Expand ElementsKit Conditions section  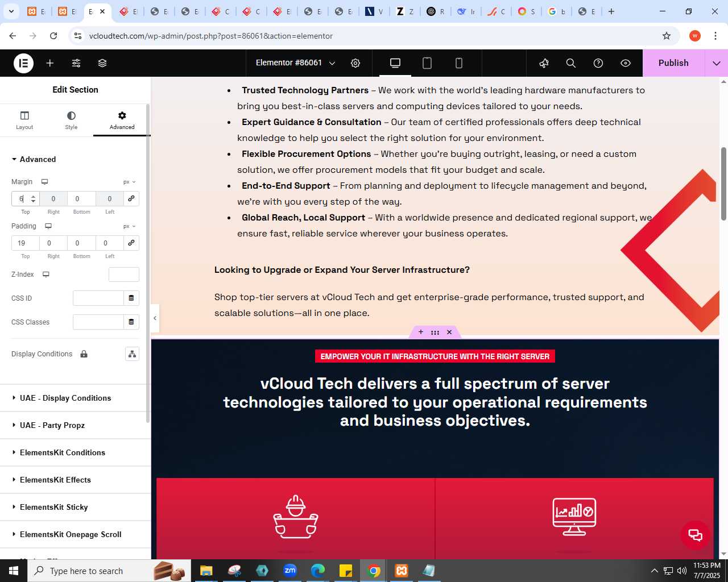(74, 452)
